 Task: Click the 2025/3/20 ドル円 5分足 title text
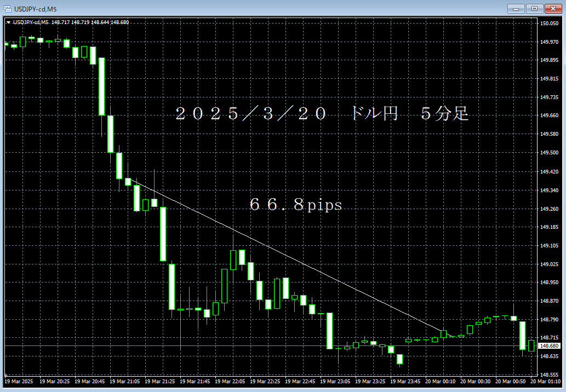pyautogui.click(x=323, y=114)
